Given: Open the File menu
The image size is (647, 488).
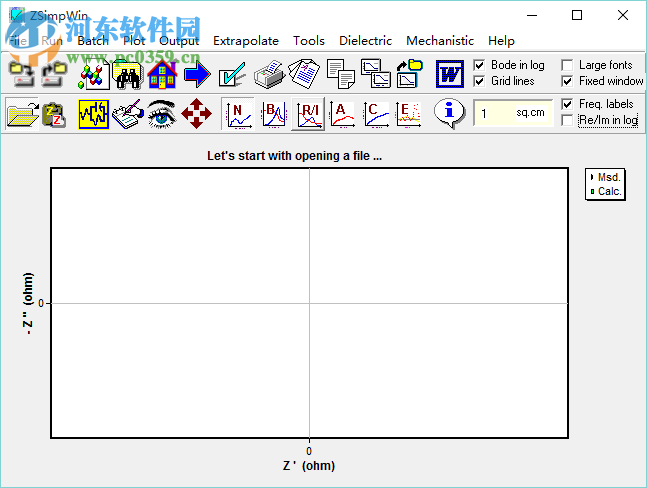Looking at the screenshot, I should (18, 41).
